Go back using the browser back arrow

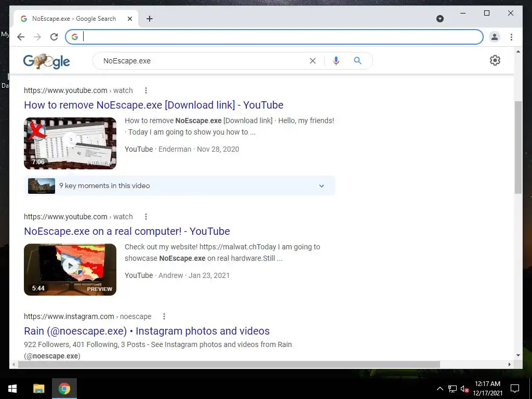[x=21, y=37]
